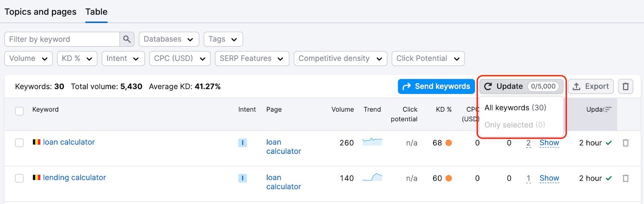Click the loan calculator intent badge
644x204 pixels.
click(242, 143)
